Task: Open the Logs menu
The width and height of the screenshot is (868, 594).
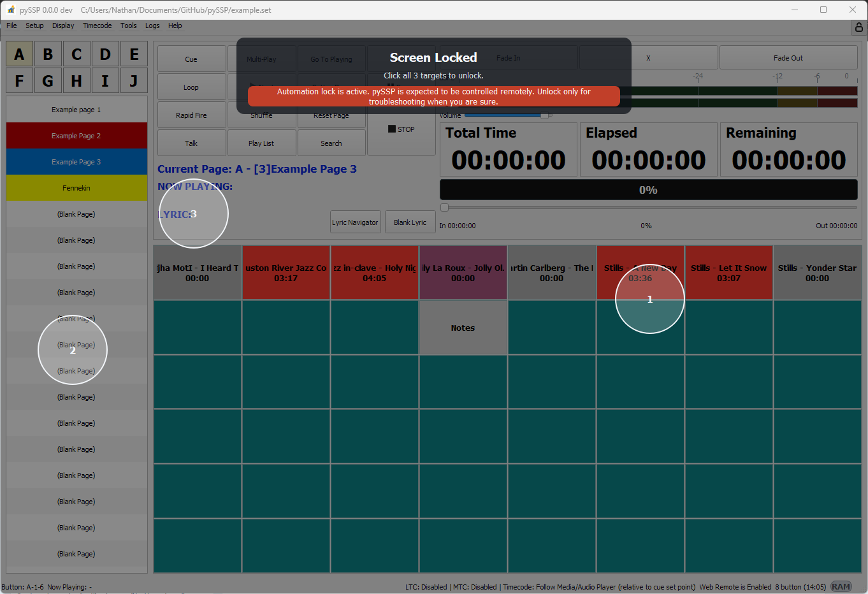Action: pos(152,25)
